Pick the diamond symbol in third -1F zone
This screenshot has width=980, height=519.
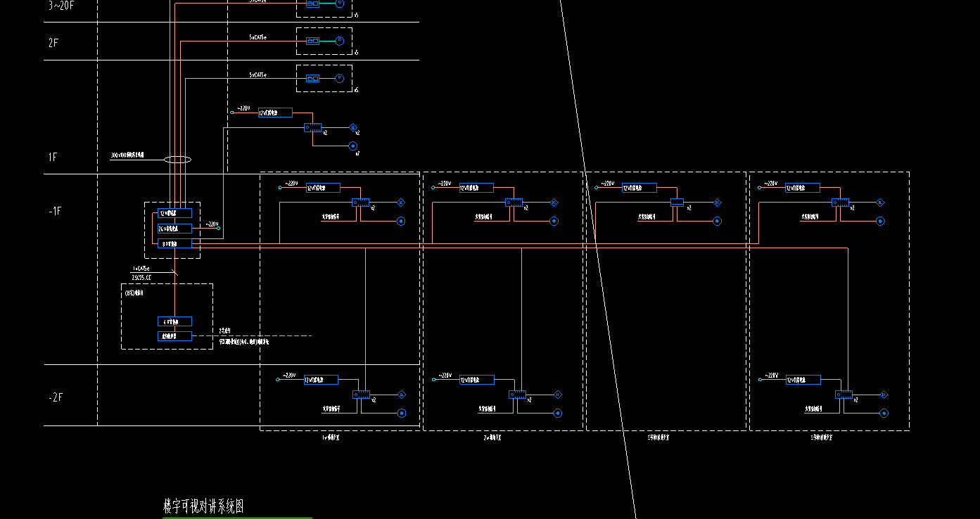coord(717,203)
